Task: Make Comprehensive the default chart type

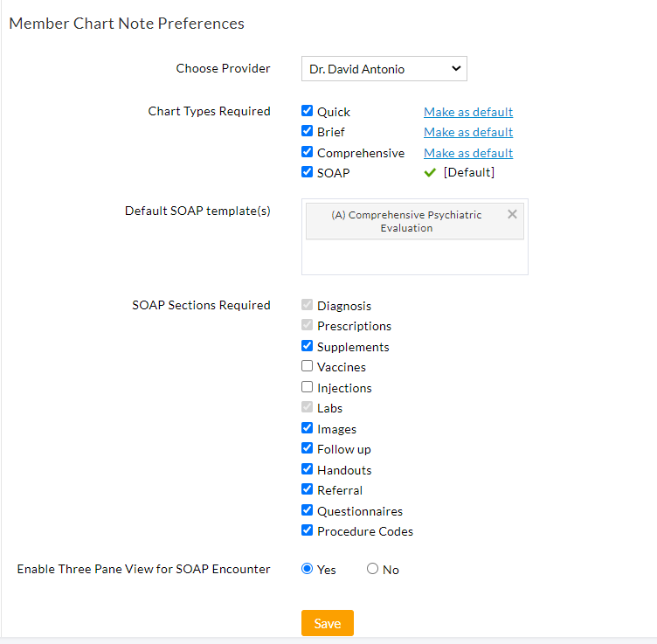Action: (468, 153)
